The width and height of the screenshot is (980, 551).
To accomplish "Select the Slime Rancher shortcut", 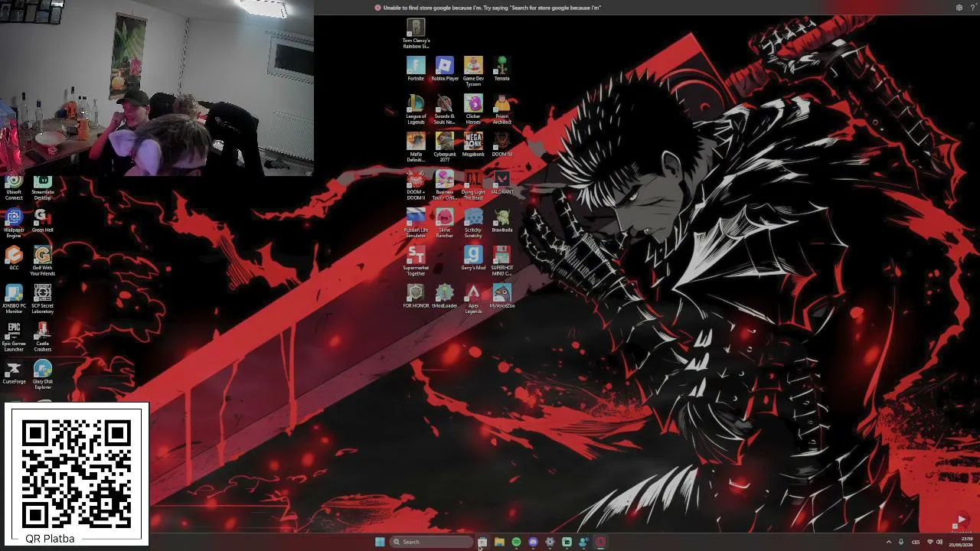I will [x=445, y=223].
